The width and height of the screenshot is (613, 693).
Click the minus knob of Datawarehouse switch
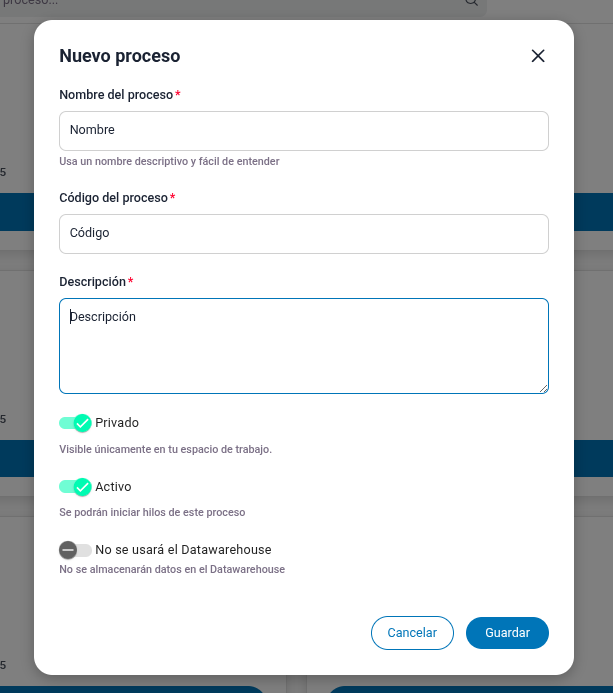68,550
